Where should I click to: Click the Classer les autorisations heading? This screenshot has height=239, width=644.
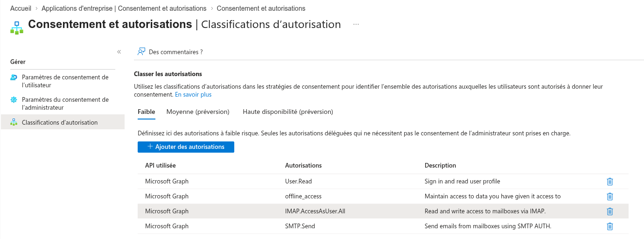pyautogui.click(x=168, y=74)
